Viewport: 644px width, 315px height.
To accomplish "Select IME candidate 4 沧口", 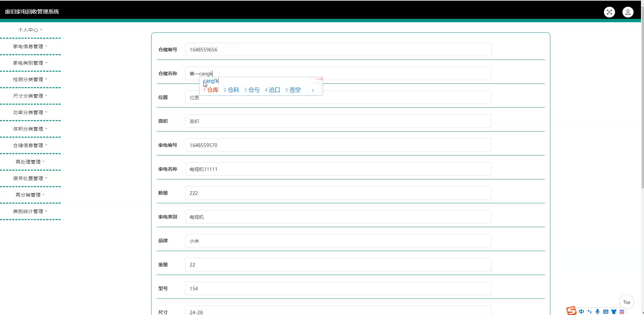I will [x=272, y=90].
